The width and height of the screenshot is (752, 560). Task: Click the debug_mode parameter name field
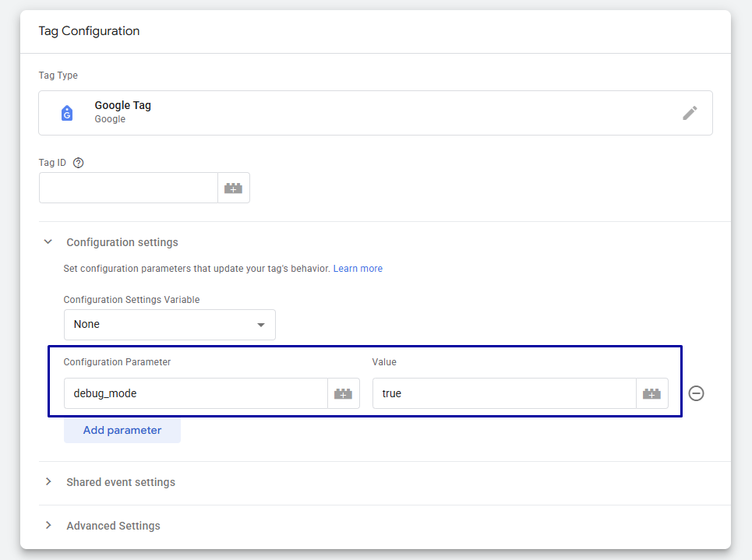click(x=196, y=393)
